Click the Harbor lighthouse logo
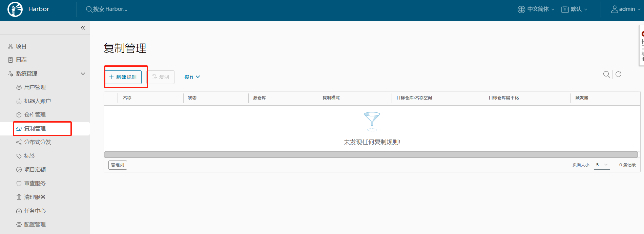Viewport: 644px width, 234px height. point(15,9)
